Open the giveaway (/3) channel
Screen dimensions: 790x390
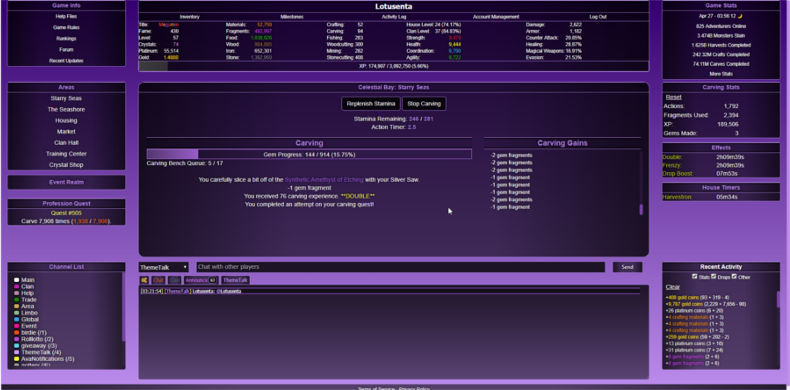tap(39, 346)
